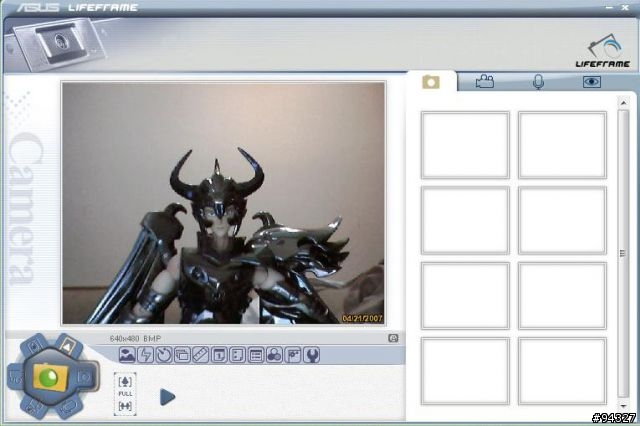The width and height of the screenshot is (640, 426).
Task: Click the small icon right of format bar
Action: point(393,338)
